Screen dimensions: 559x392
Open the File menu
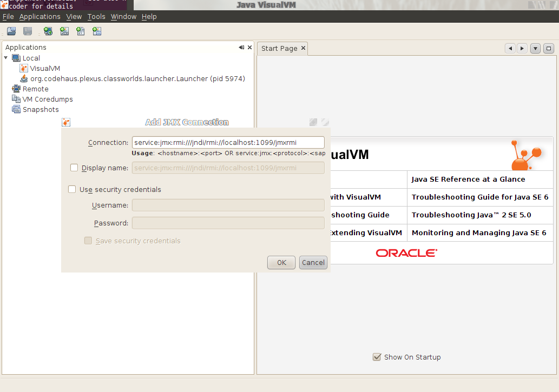click(8, 17)
